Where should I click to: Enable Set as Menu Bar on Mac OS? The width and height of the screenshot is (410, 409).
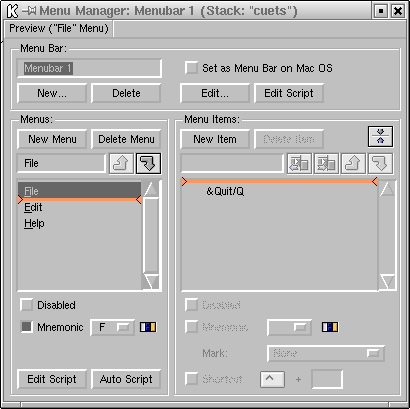click(x=191, y=68)
